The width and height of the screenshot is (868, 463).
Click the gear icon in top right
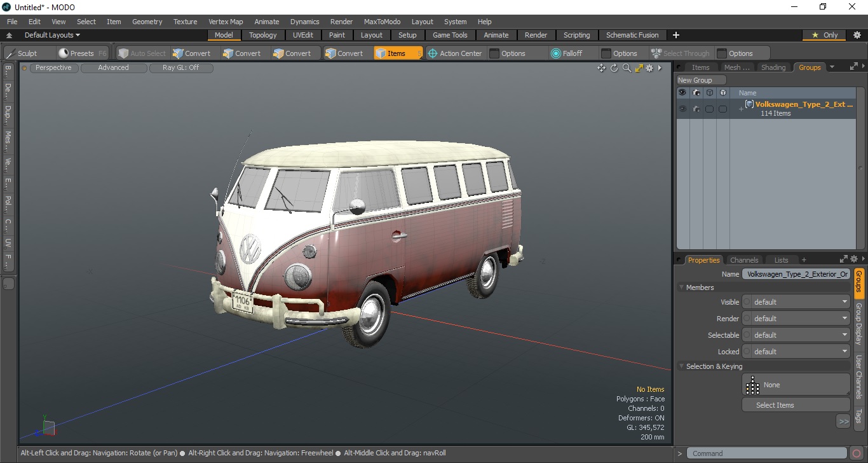tap(857, 35)
